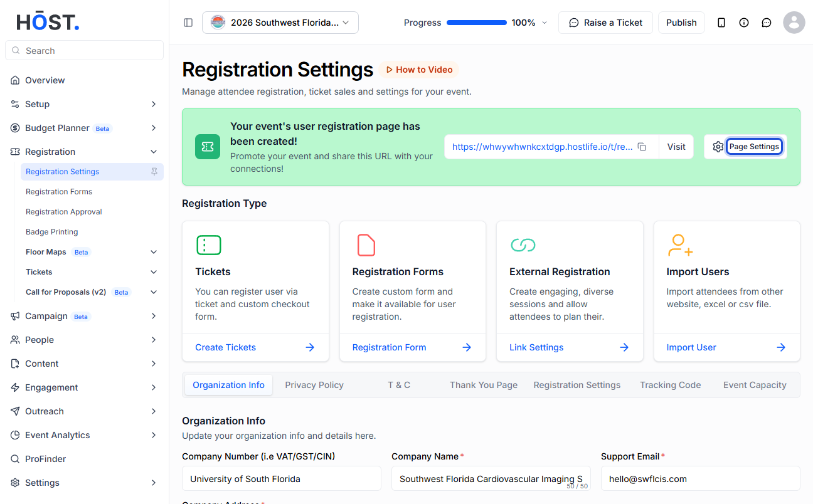Image resolution: width=813 pixels, height=504 pixels.
Task: Click the Import Users person-plus icon
Action: click(x=680, y=245)
